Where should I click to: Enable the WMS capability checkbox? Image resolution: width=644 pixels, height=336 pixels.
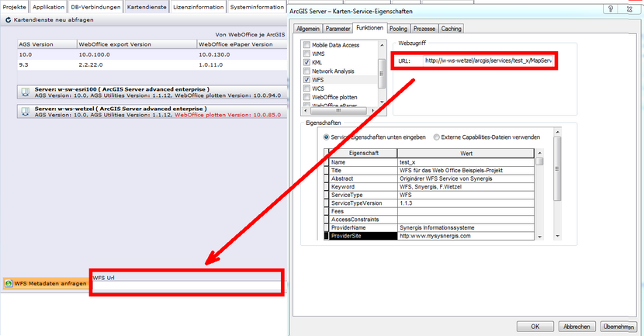click(306, 54)
